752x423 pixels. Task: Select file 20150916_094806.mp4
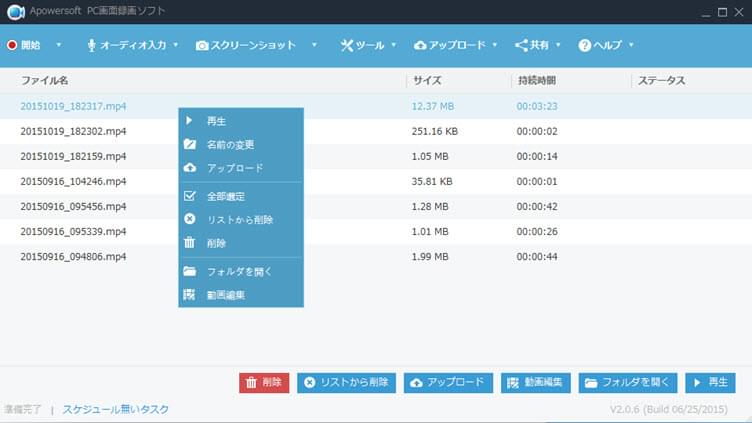(73, 257)
